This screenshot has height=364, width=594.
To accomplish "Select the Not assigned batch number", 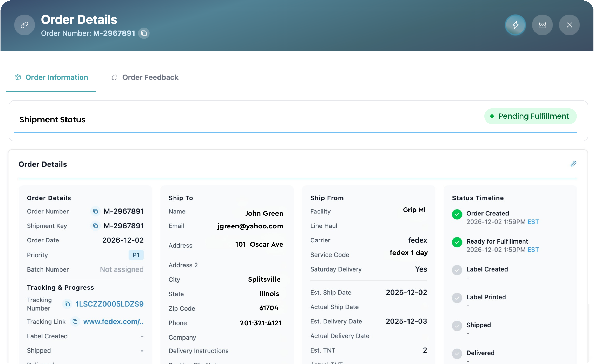I will [122, 269].
